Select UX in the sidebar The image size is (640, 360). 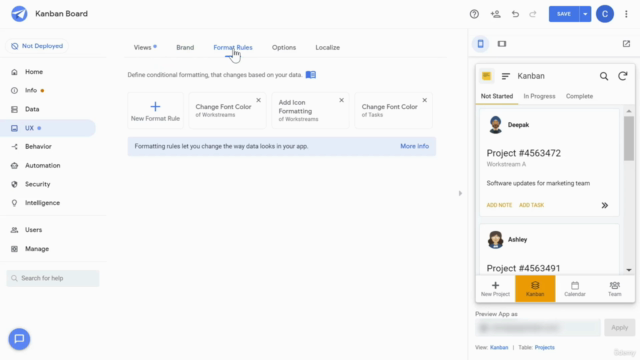[x=48, y=128]
